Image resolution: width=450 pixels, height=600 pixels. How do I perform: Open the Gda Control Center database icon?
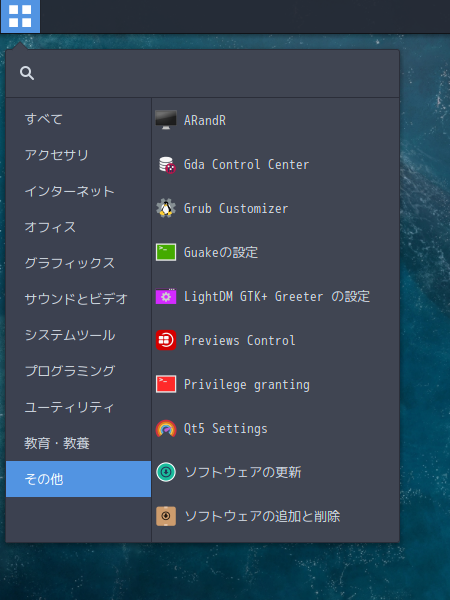point(166,165)
